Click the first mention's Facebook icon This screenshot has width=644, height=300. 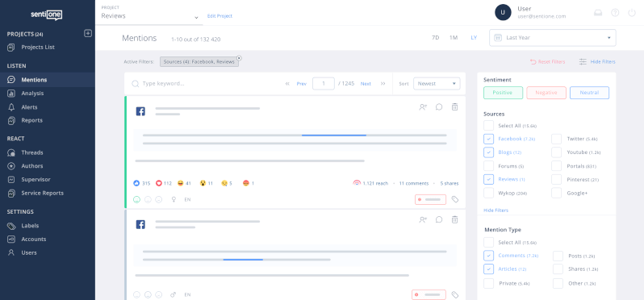tap(140, 111)
